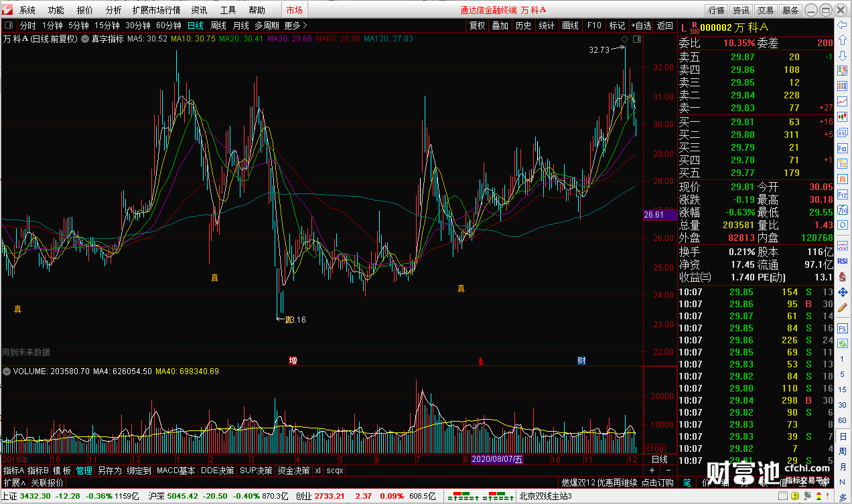Click the 行情 button at top right
The width and height of the screenshot is (852, 504).
click(x=716, y=10)
